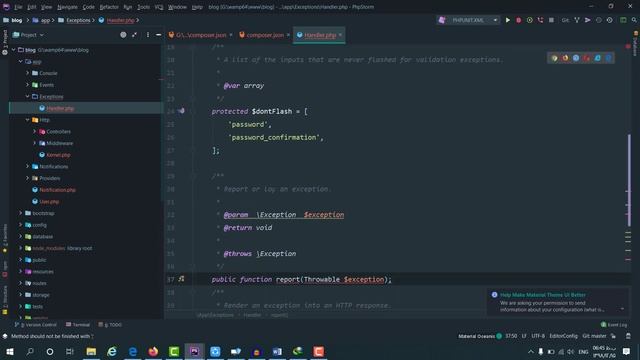Click the gutter implements marker on line 37
The width and height of the screenshot is (640, 360).
click(181, 279)
